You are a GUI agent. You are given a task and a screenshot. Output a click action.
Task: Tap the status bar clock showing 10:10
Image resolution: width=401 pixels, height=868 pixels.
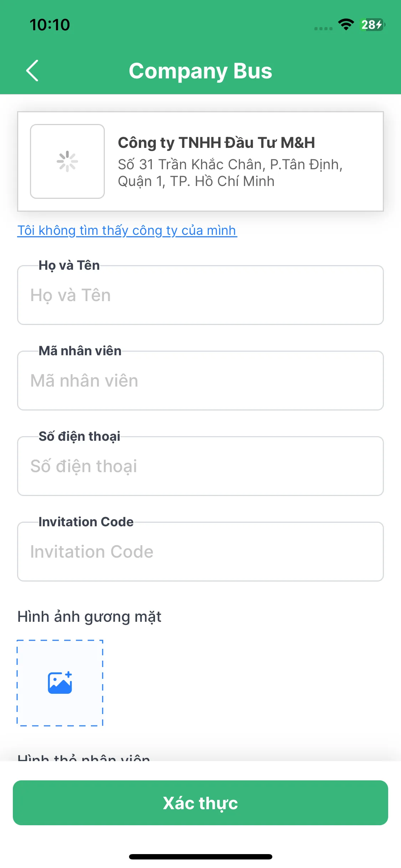[50, 25]
